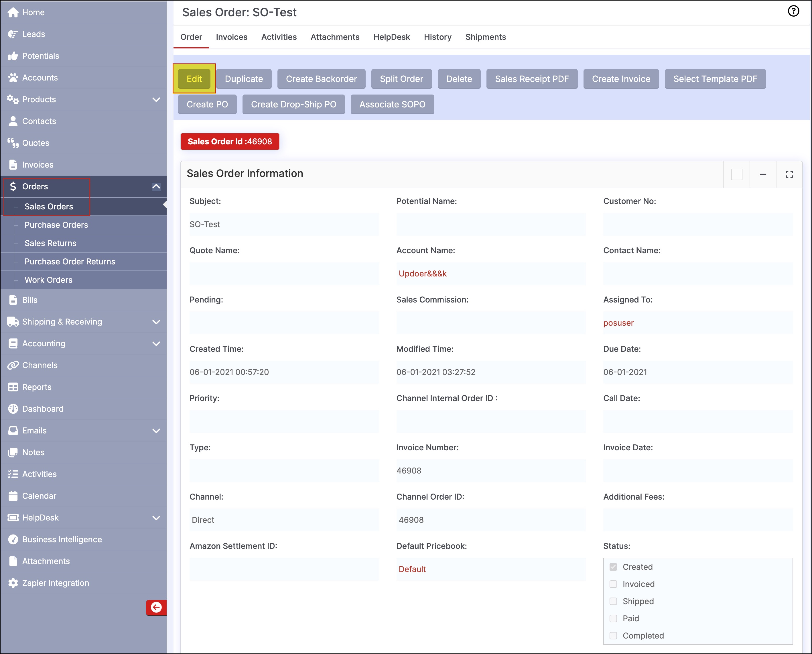Minimize the Sales Order Information panel
Screen dimensions: 812x654
(x=763, y=174)
